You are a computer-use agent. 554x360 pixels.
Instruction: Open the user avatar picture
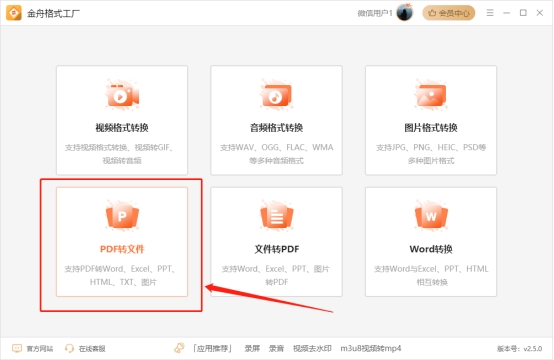tap(405, 13)
